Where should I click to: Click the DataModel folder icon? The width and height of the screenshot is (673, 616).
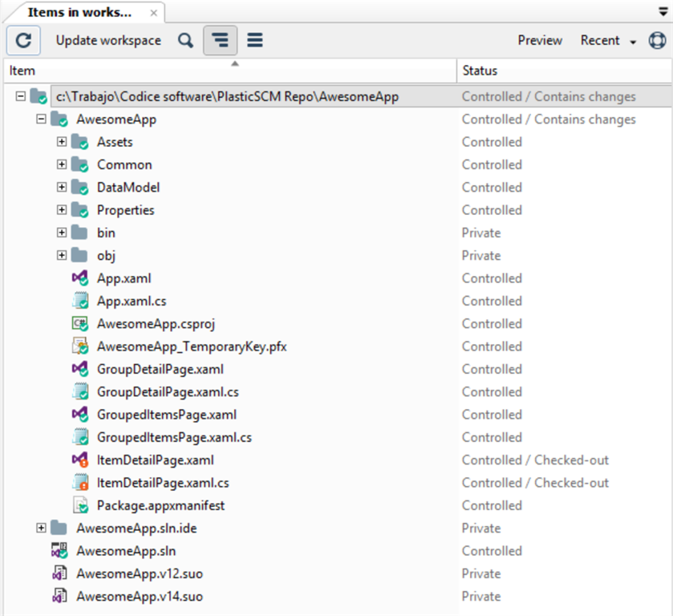79,188
